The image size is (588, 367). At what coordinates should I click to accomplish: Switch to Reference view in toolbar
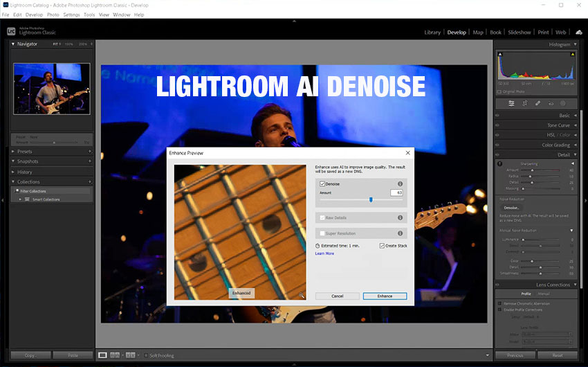click(115, 355)
